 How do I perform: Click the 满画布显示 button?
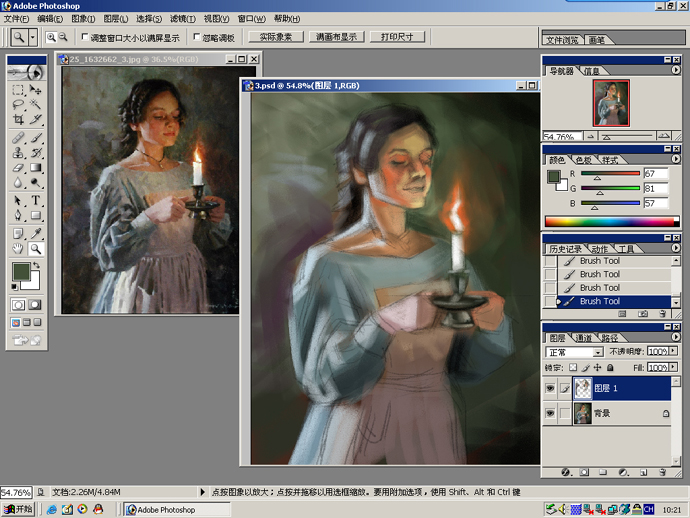coord(337,37)
